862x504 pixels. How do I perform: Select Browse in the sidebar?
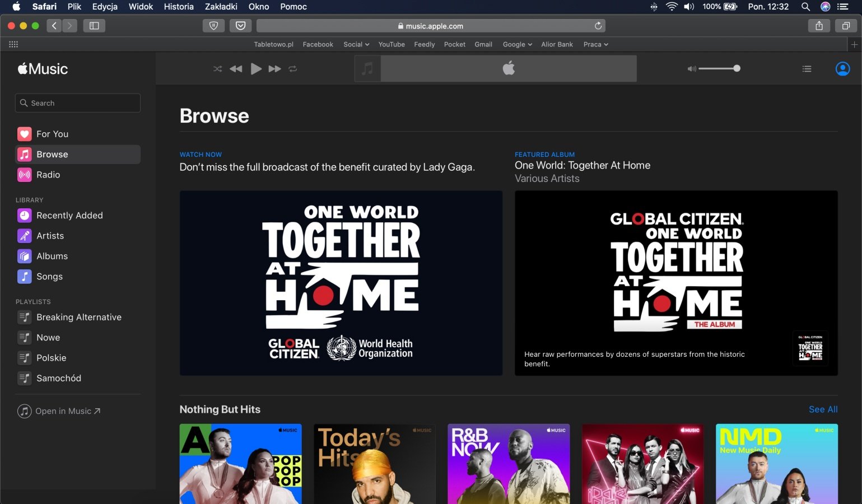click(x=78, y=155)
